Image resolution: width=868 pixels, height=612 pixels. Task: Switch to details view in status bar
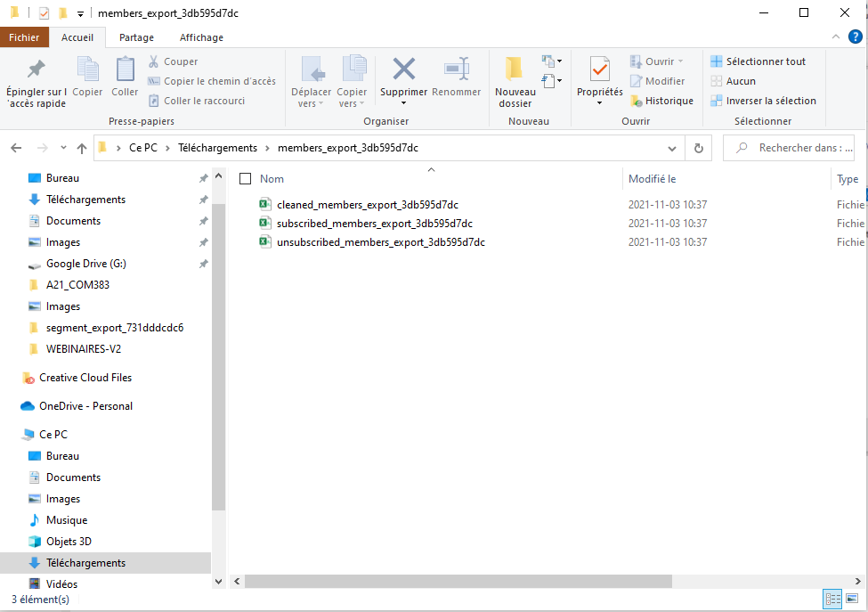coord(832,599)
